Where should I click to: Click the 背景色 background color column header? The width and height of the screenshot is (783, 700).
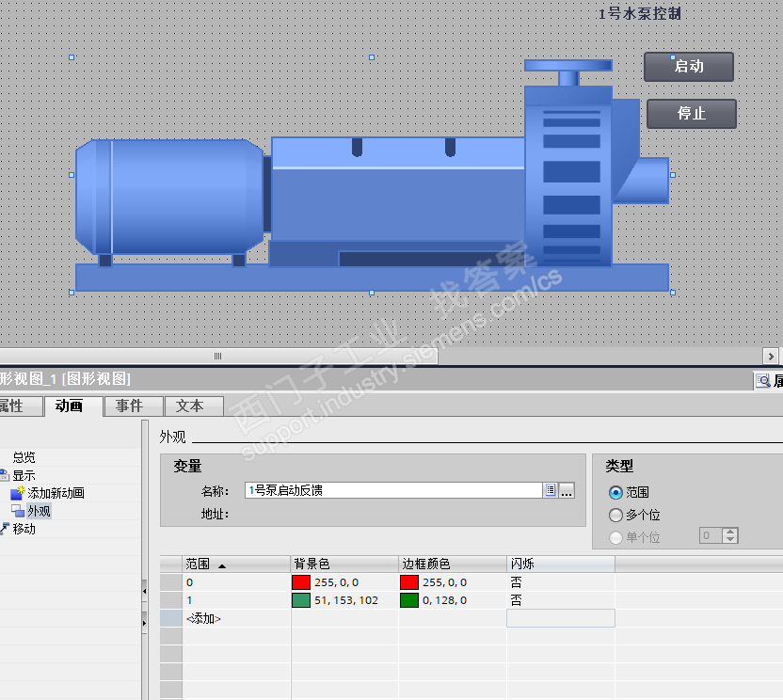coord(344,565)
